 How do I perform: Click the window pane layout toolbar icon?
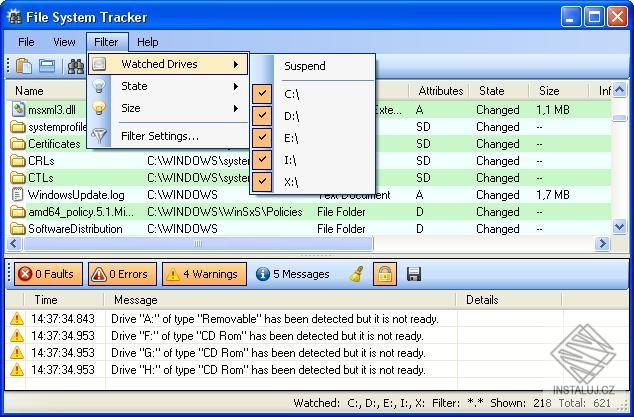47,66
